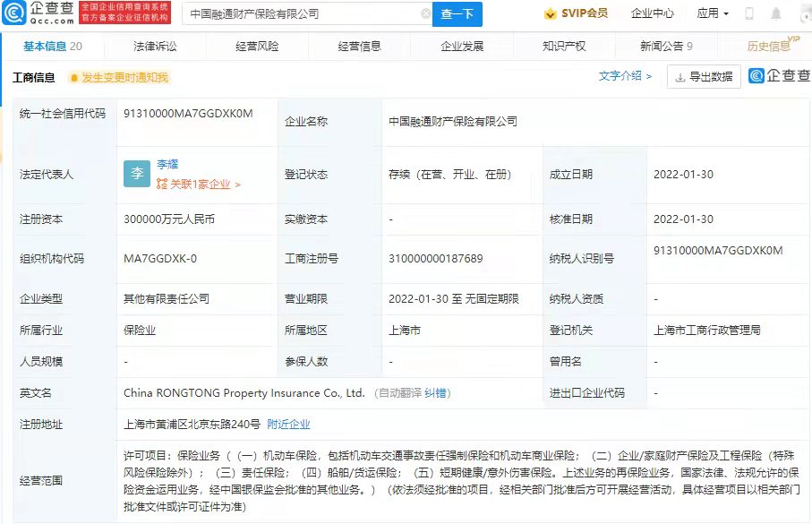Open the 李耀 legal representative link
812x524 pixels.
click(x=167, y=165)
